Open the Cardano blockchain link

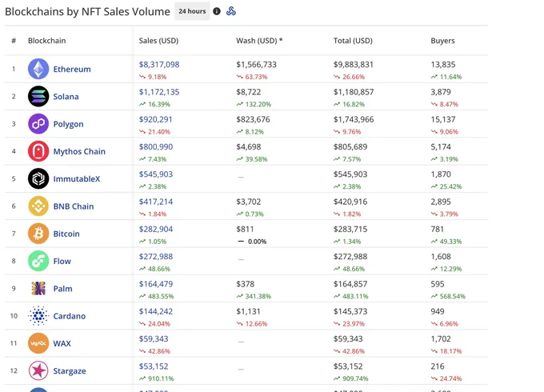70,316
